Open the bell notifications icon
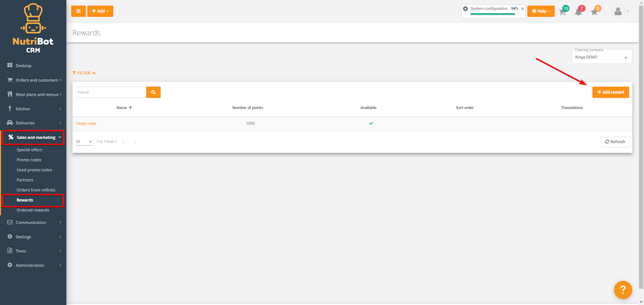The height and width of the screenshot is (305, 644). coord(579,12)
